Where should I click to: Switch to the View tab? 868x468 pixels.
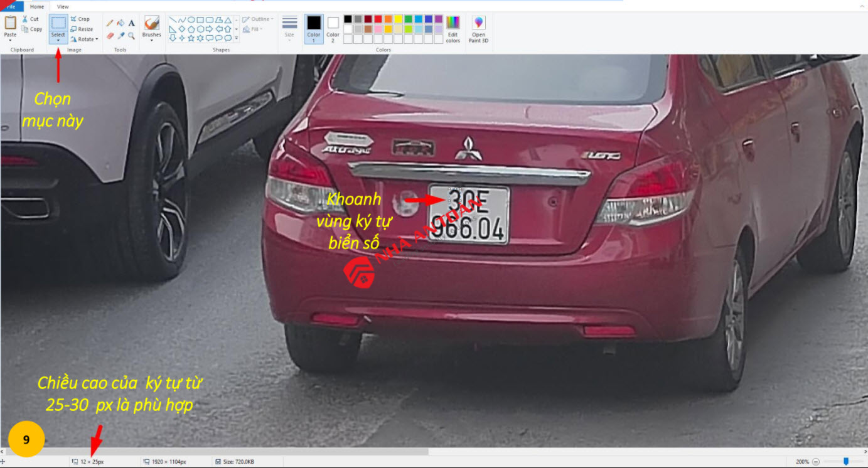point(63,6)
